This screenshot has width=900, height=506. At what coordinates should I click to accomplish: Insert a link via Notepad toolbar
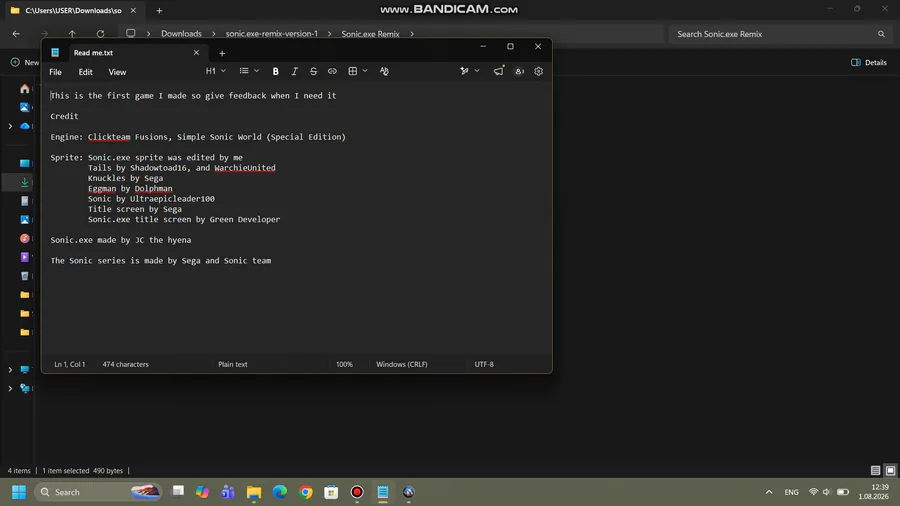coord(332,71)
